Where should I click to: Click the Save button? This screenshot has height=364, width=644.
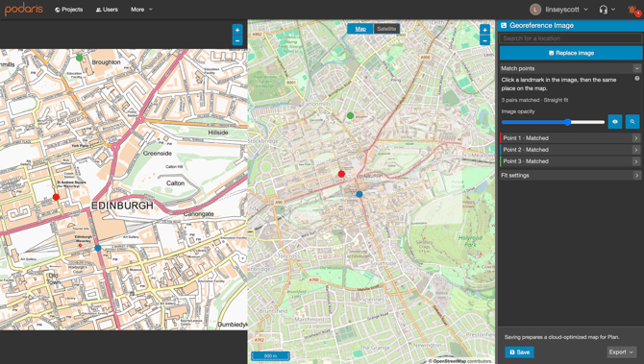click(519, 352)
